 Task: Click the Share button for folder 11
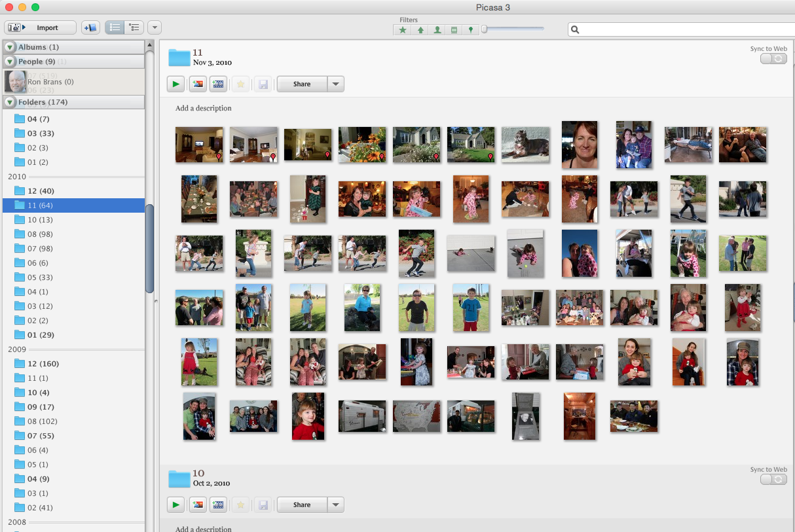(302, 84)
